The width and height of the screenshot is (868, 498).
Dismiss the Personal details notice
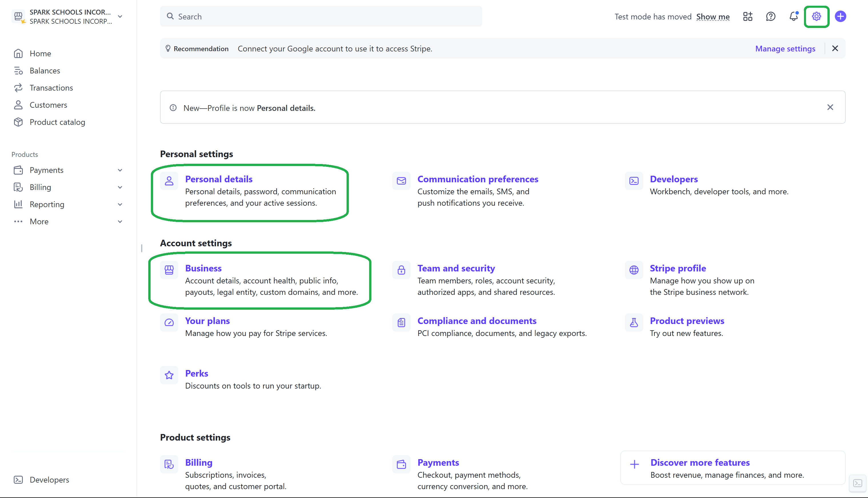[830, 107]
